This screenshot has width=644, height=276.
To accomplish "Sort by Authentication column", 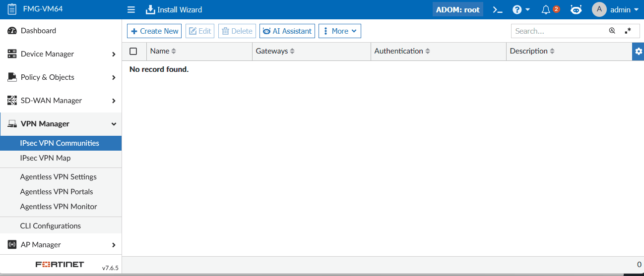I will pos(402,51).
